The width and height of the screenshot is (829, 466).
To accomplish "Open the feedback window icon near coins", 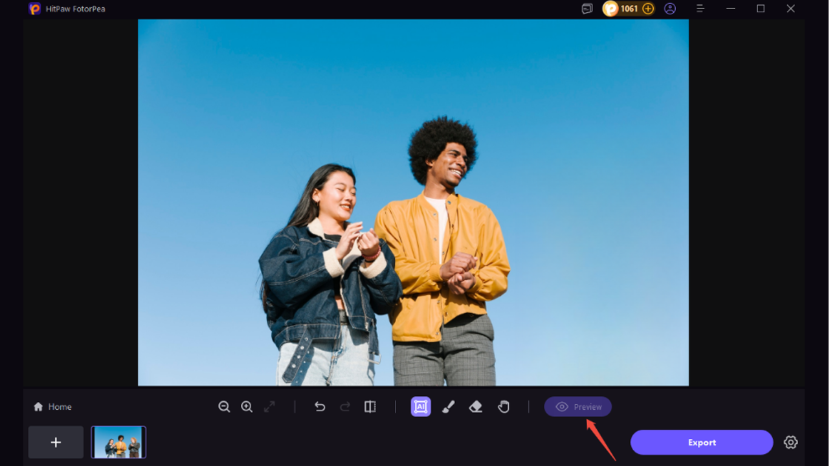I will pyautogui.click(x=587, y=8).
